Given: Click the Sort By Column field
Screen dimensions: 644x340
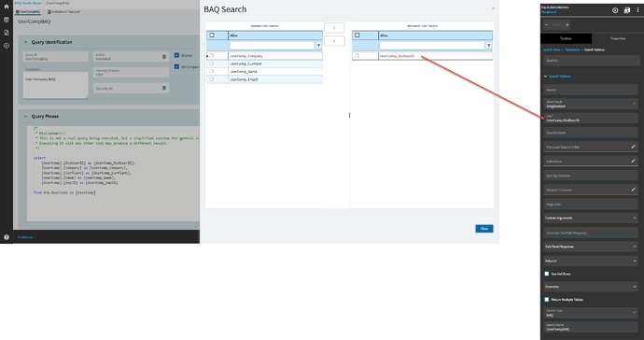Looking at the screenshot, I should point(591,176).
